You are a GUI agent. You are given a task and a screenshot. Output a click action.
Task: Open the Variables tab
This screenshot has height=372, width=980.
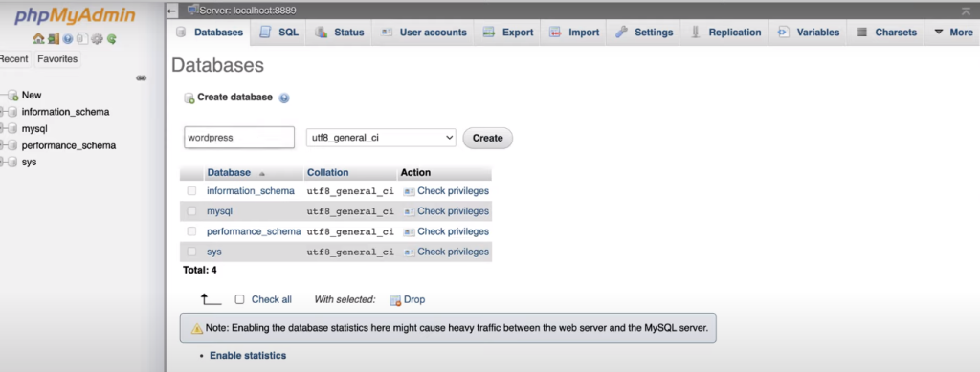coord(808,33)
